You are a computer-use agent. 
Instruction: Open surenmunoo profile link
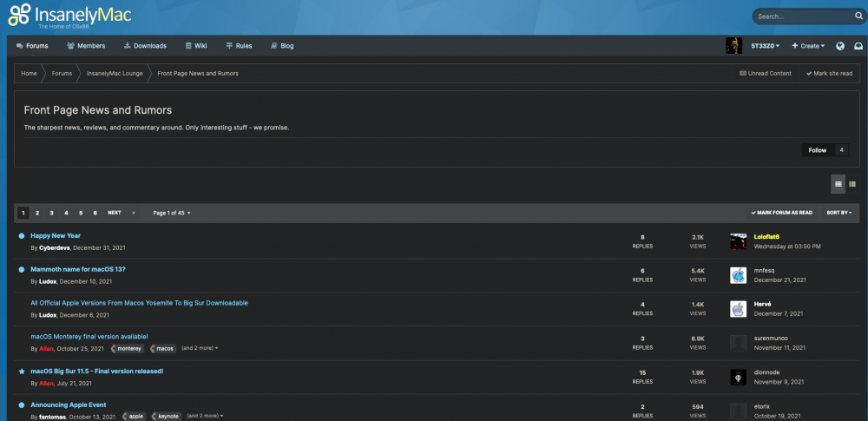(771, 338)
